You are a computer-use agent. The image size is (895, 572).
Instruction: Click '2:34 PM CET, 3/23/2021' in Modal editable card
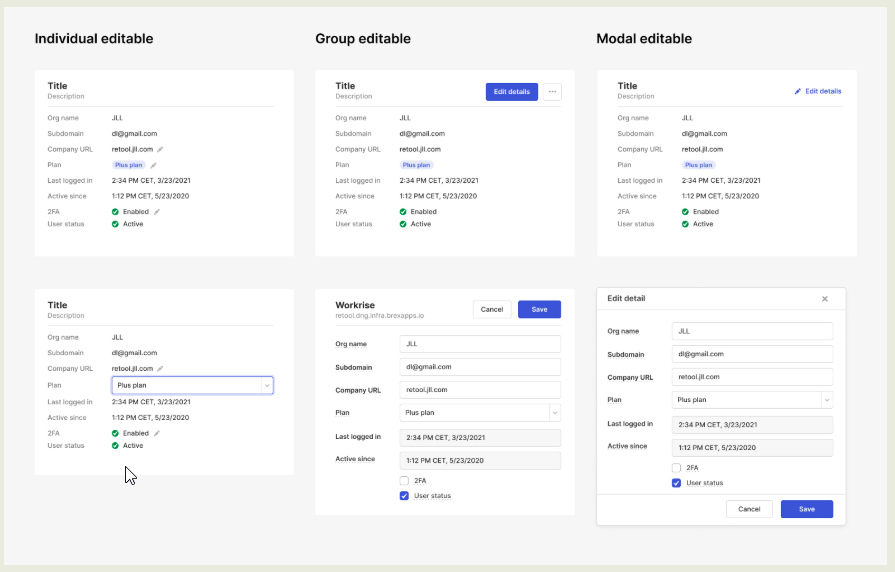coord(721,180)
